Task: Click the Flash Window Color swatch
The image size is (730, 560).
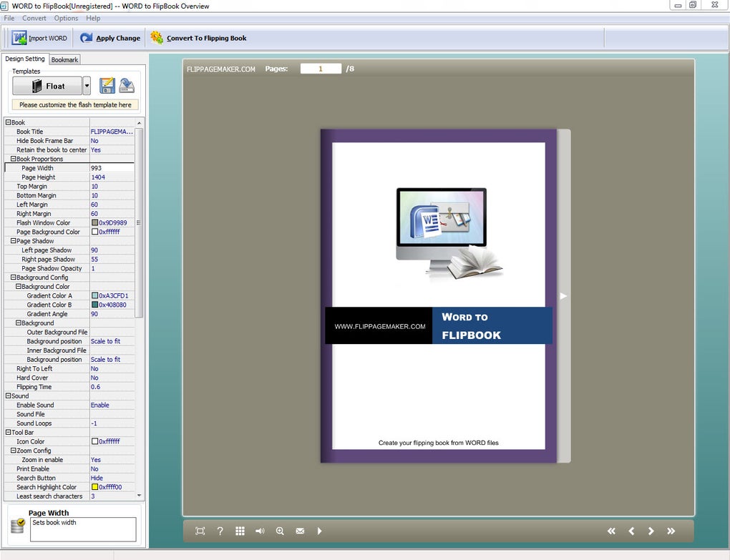Action: [x=94, y=223]
